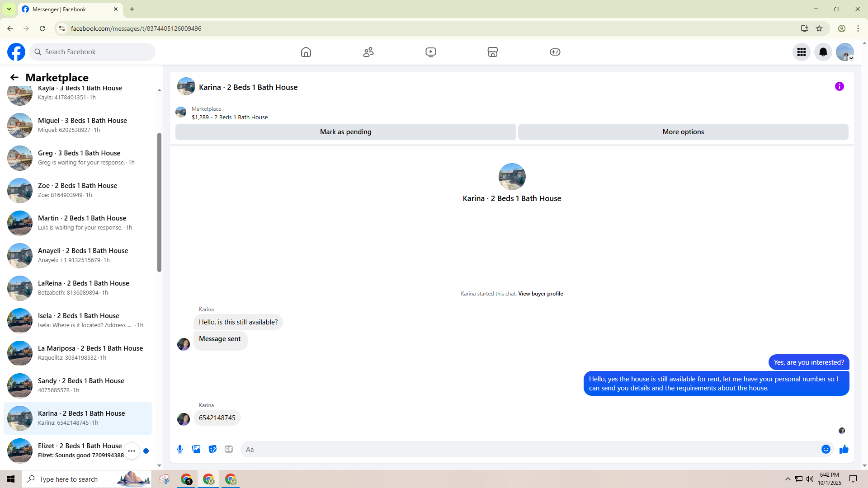Viewport: 868px width, 488px height.
Task: Open Greg · 3 Beds 1 Bath House chat
Action: [78, 158]
